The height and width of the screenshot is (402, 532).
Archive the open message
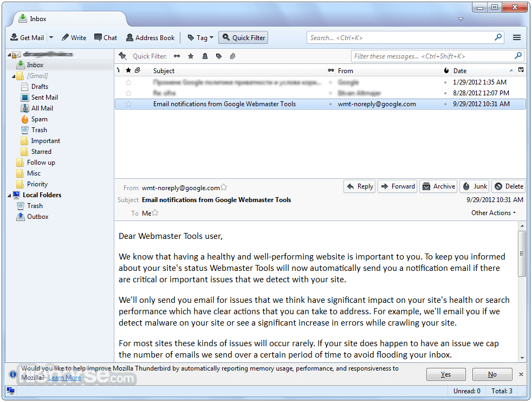pyautogui.click(x=438, y=186)
